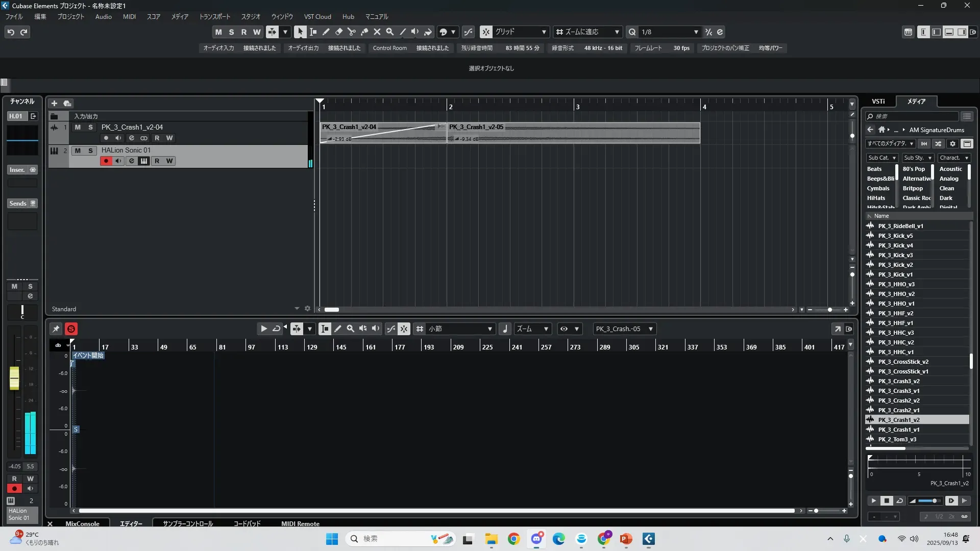Screen dimensions: 980x551
Task: Select the Scissors split tool
Action: (351, 32)
